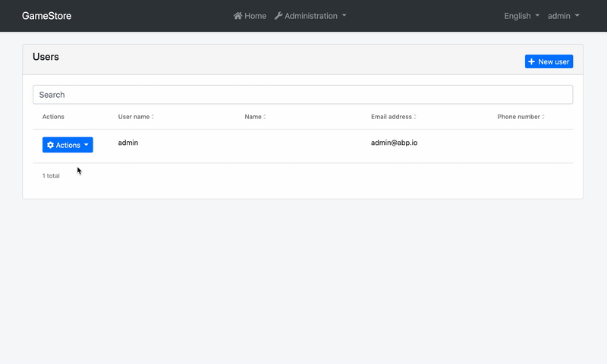Open the English language dropdown
607x364 pixels.
(521, 16)
